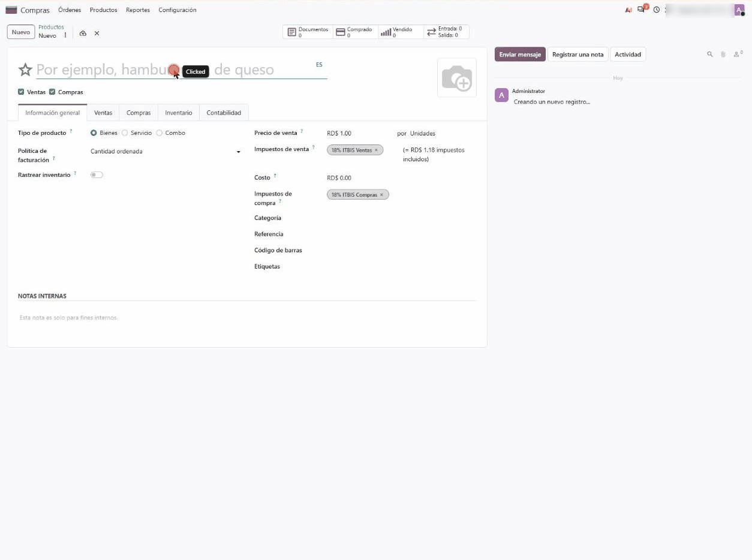752x560 pixels.
Task: Enable the Rastrear inventario toggle
Action: pyautogui.click(x=97, y=175)
